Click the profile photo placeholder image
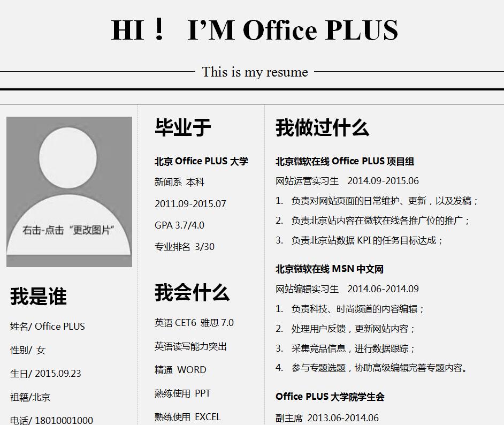This screenshot has height=425, width=504. (x=69, y=192)
